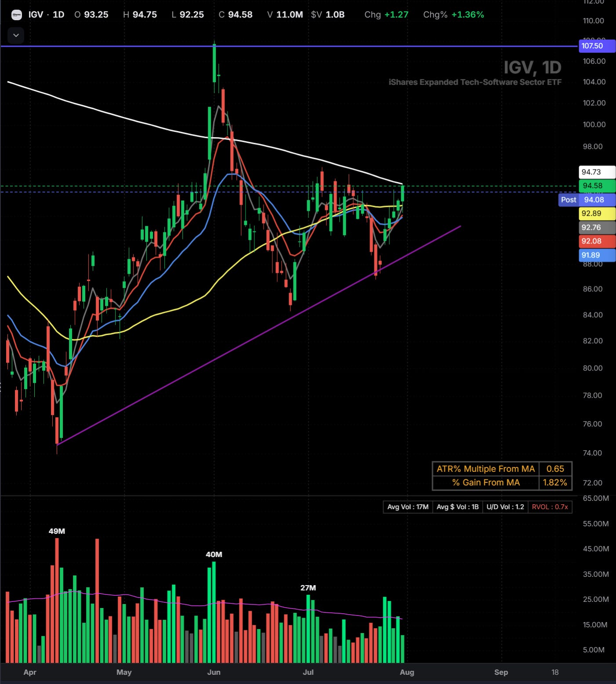This screenshot has height=684, width=616.
Task: Select the IGV symbol in the top legend
Action: coord(36,14)
